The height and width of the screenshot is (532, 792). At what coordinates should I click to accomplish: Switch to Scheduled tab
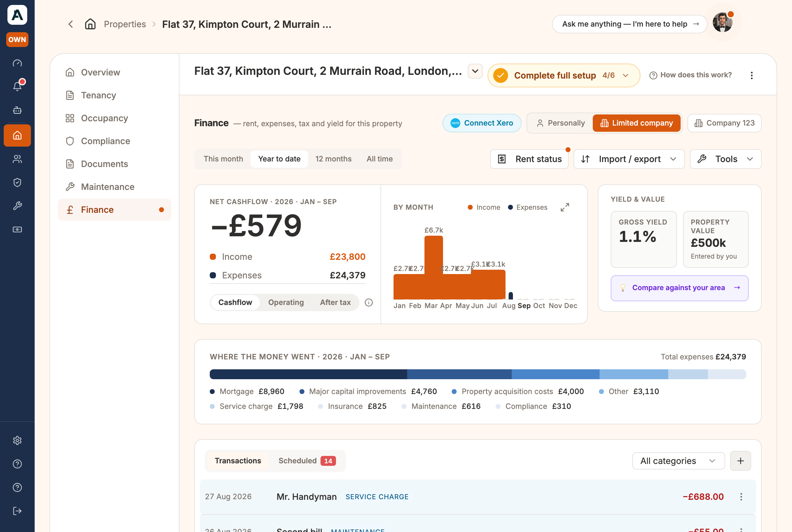pos(307,461)
